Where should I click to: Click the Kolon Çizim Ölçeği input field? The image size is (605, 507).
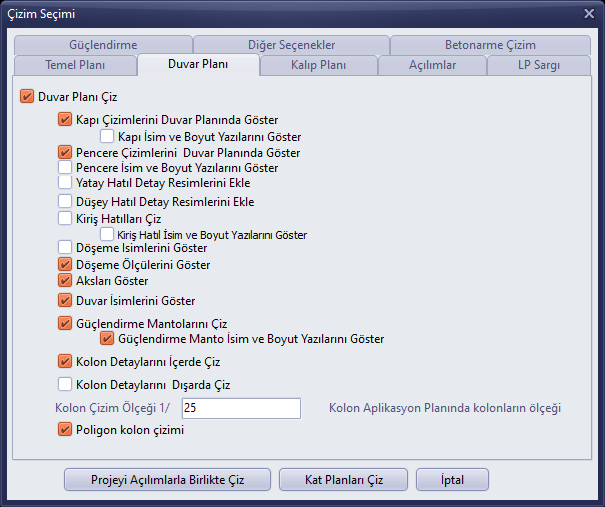(241, 408)
